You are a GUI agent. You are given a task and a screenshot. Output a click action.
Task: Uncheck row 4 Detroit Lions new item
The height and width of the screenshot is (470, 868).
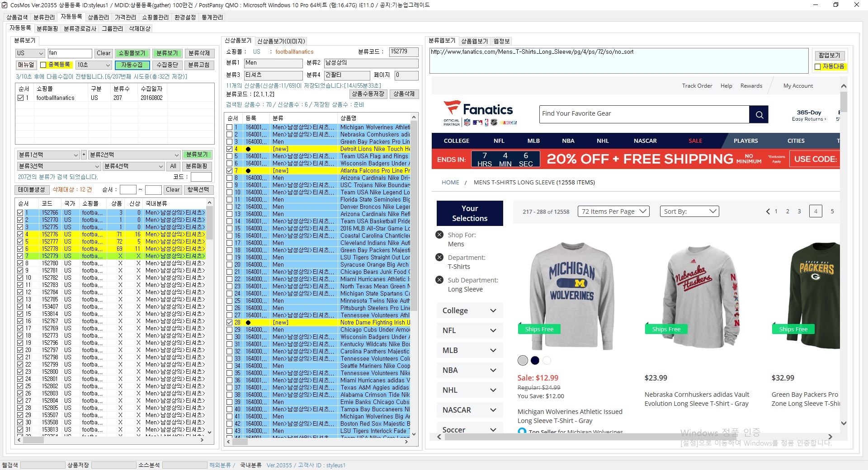tap(230, 149)
